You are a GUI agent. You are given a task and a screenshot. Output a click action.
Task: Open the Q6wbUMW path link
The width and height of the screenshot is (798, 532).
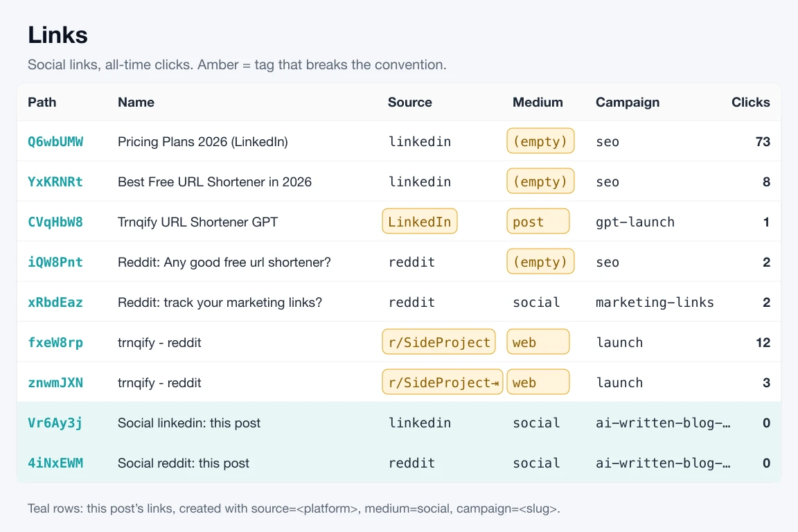click(55, 141)
